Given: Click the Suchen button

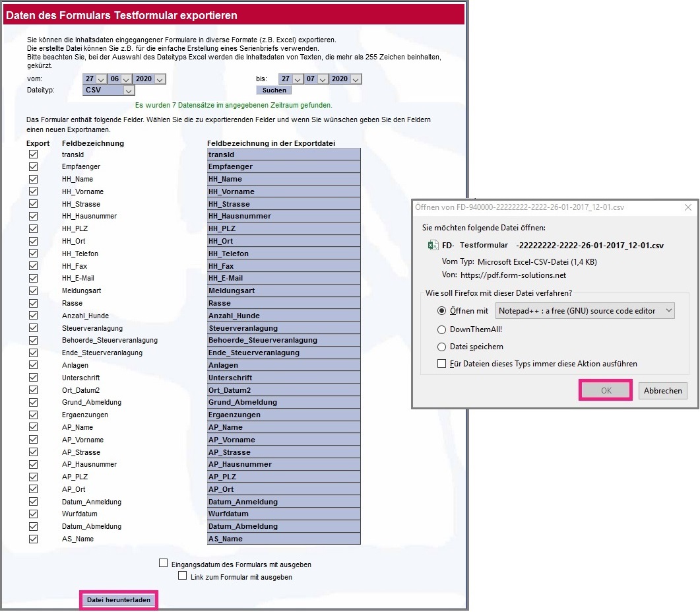Looking at the screenshot, I should pos(274,90).
